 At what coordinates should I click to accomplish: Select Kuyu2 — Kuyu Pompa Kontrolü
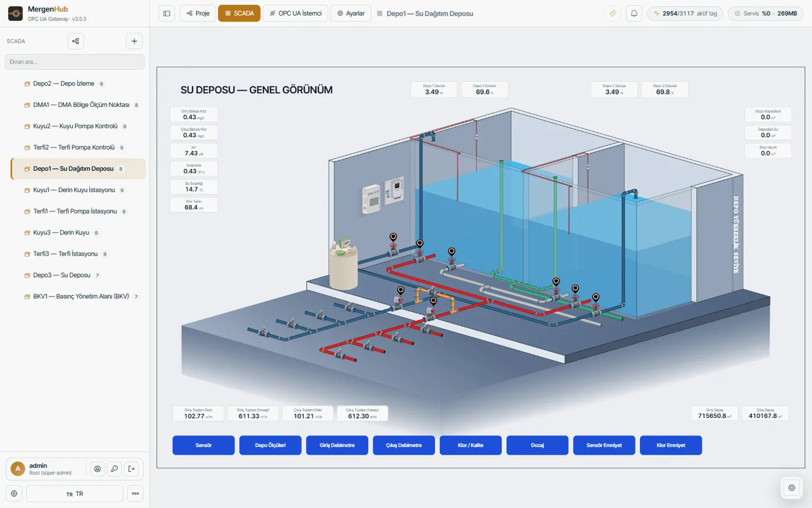pos(78,126)
